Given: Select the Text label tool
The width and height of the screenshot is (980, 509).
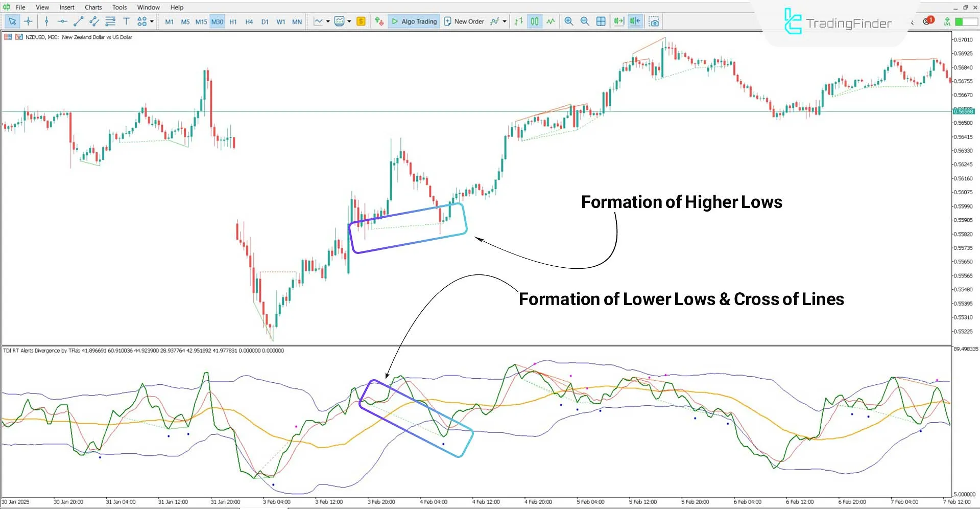Looking at the screenshot, I should pyautogui.click(x=126, y=21).
